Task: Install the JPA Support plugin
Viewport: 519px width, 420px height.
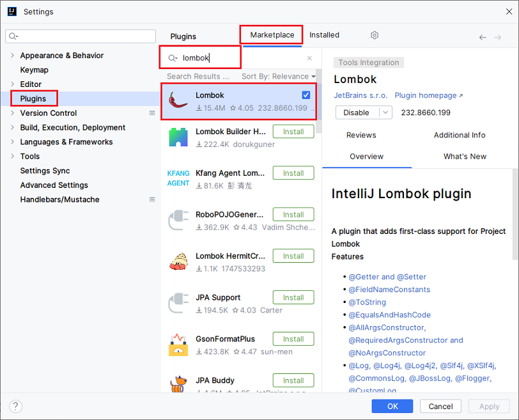Action: [x=293, y=297]
